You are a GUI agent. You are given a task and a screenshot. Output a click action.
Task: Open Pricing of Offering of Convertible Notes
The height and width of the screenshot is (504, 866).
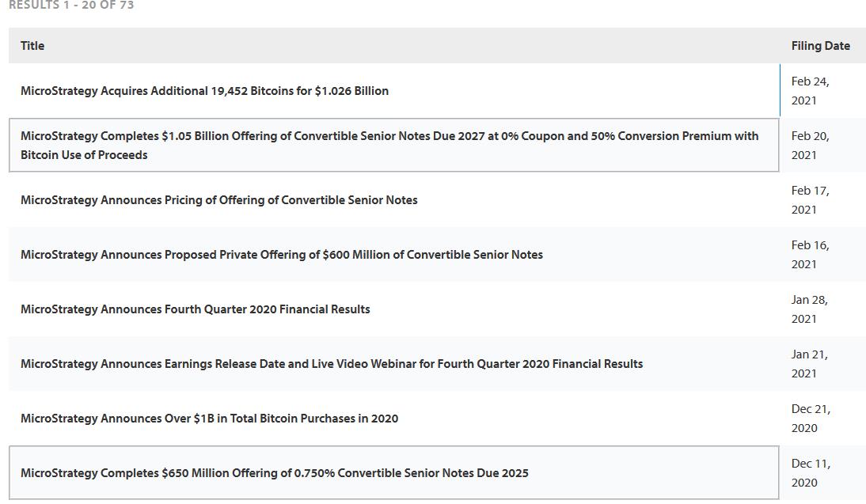coord(218,200)
